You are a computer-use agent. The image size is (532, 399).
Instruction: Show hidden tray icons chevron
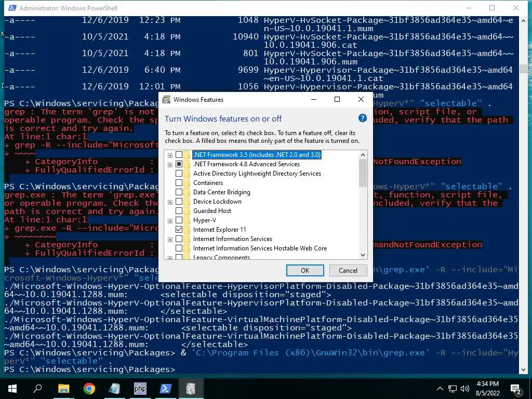(x=440, y=389)
